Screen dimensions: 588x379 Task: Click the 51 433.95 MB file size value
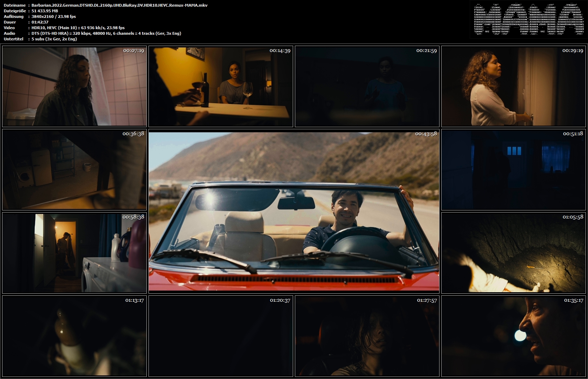[45, 11]
